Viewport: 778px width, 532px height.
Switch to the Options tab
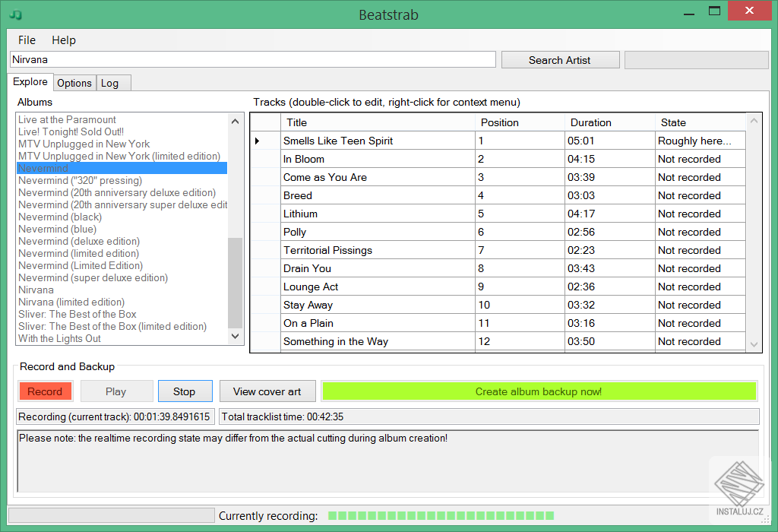tap(74, 83)
